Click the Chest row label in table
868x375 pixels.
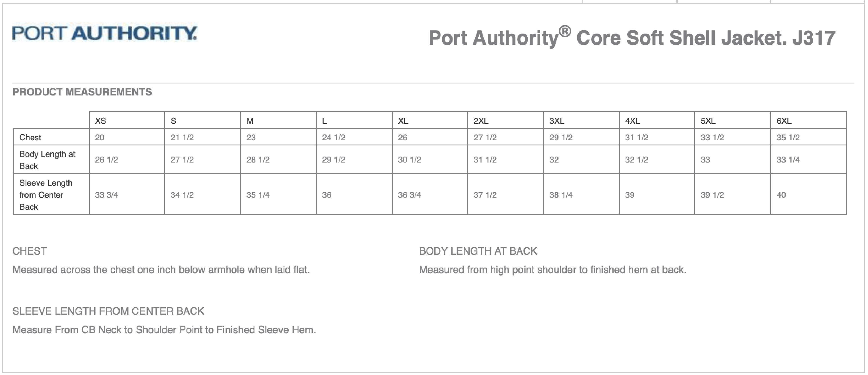click(x=30, y=137)
